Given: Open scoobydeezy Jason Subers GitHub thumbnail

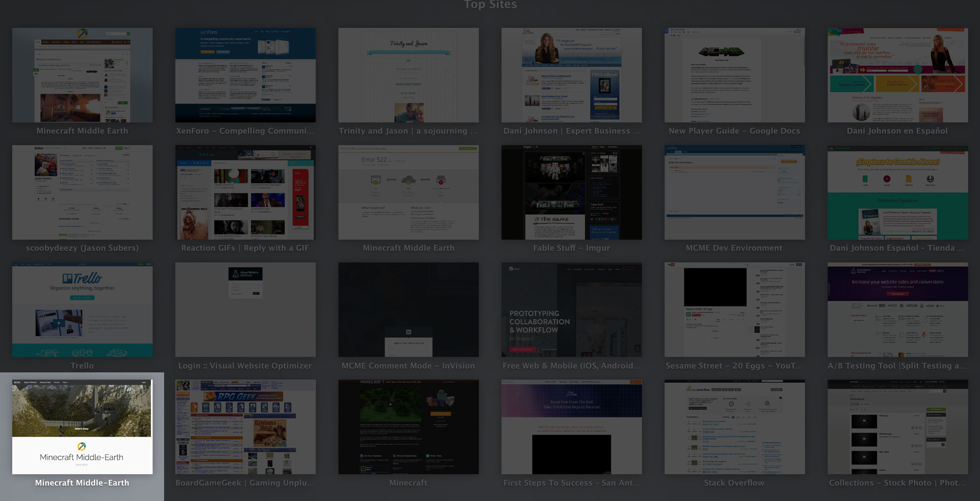Looking at the screenshot, I should pyautogui.click(x=82, y=193).
